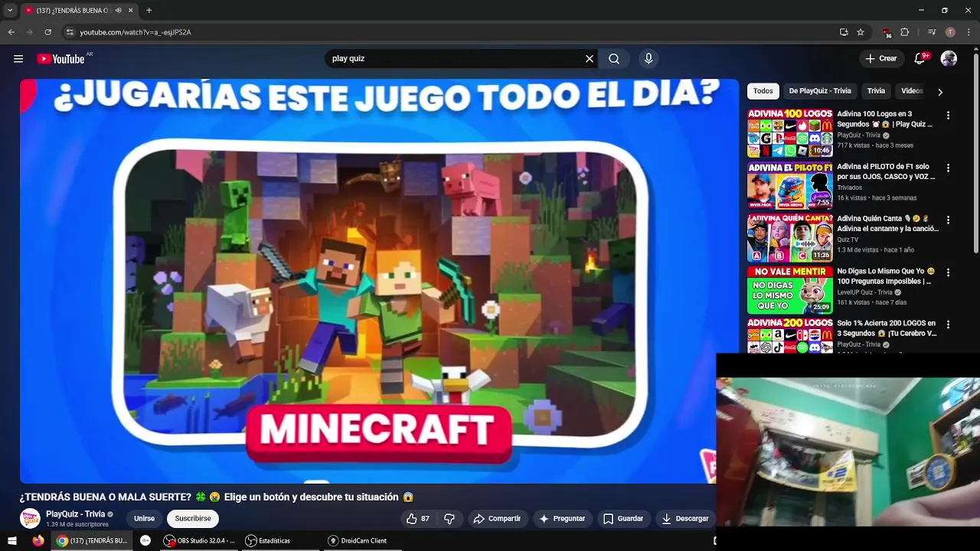Open the YouTube guide hamburger menu

click(18, 59)
